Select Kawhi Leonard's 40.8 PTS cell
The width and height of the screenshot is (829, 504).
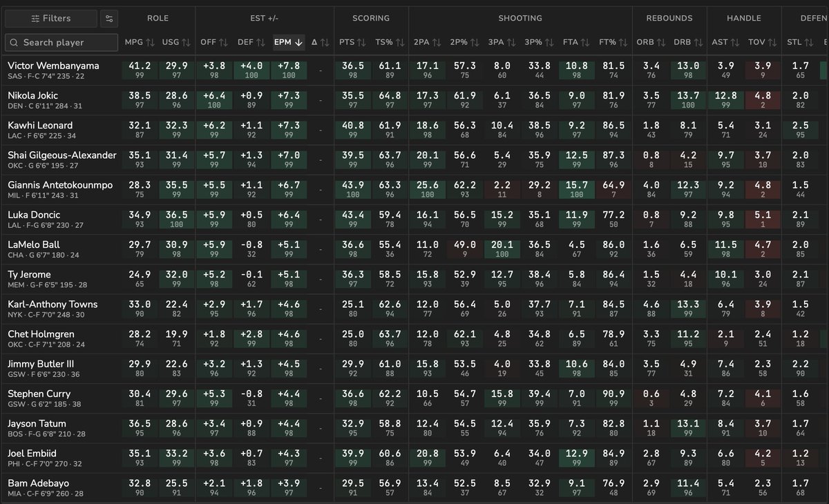(352, 130)
